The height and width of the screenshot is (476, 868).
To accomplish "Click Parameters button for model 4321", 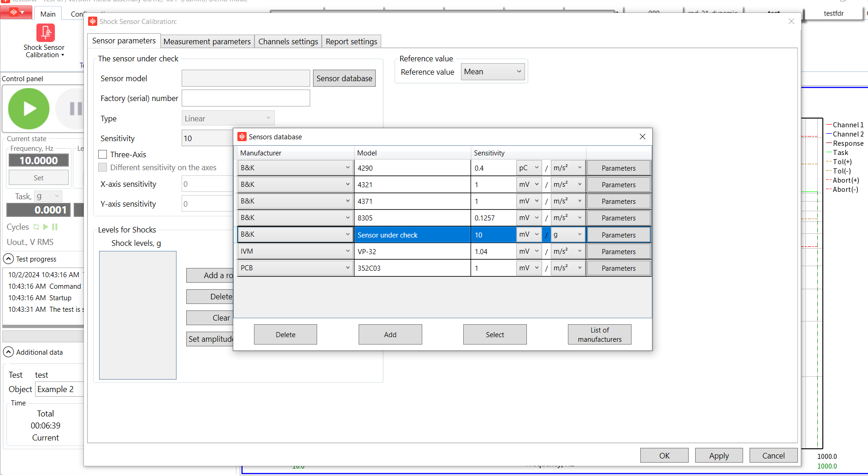I will (x=619, y=184).
